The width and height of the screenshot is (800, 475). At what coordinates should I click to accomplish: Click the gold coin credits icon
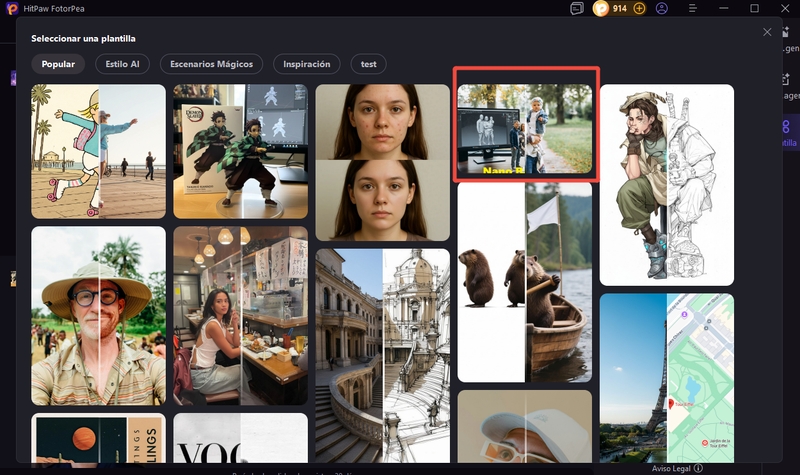point(600,8)
